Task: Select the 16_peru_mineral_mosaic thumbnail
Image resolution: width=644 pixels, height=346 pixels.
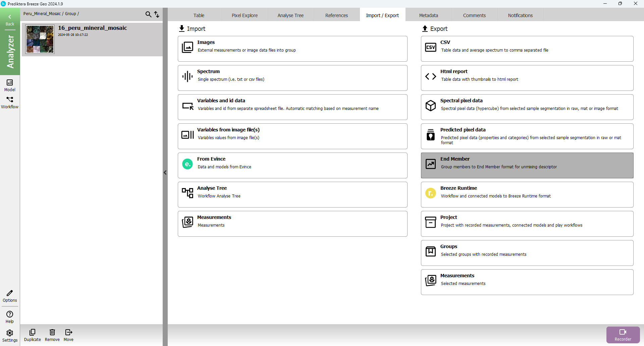Action: [x=40, y=39]
